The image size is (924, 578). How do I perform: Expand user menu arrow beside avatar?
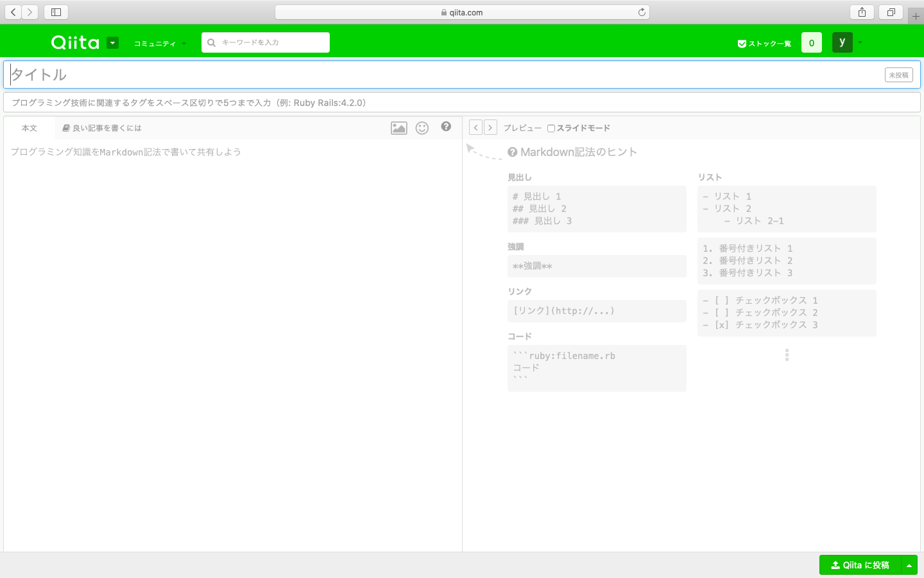click(860, 43)
